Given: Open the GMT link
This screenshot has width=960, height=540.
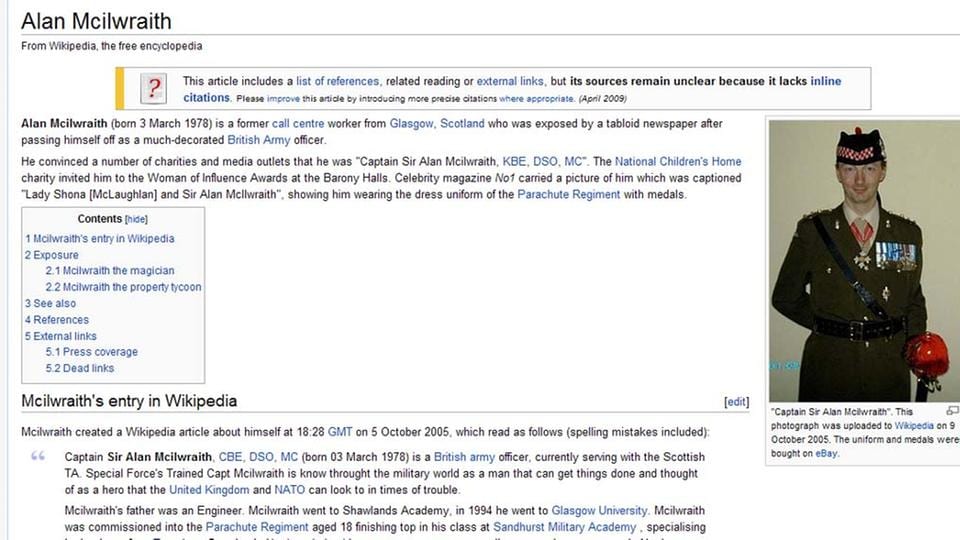Looking at the screenshot, I should 340,432.
